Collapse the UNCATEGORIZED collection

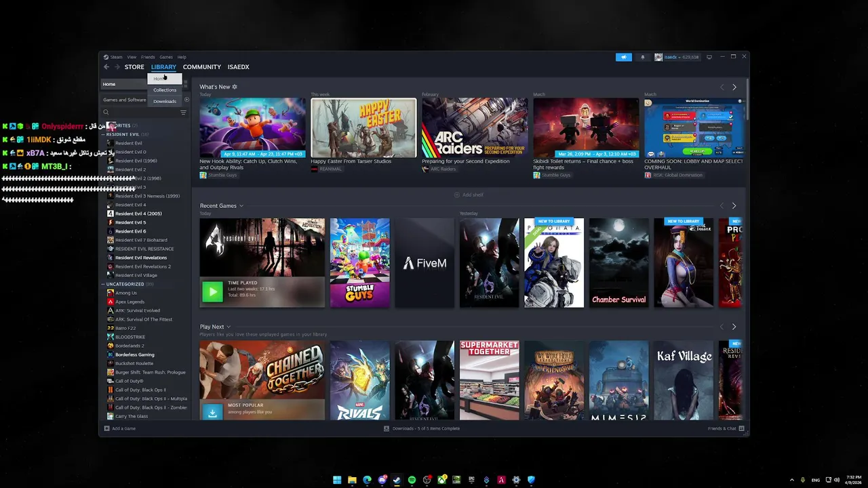click(103, 284)
